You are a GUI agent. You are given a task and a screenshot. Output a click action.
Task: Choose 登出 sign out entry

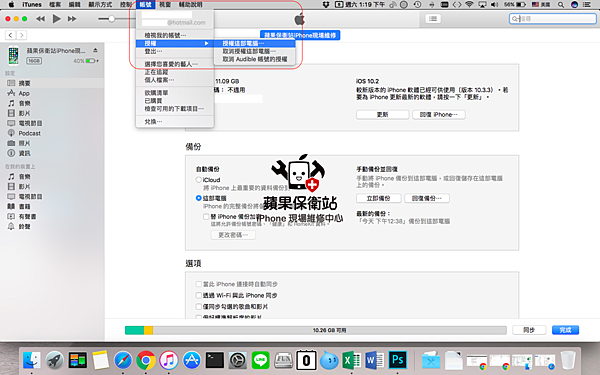point(175,51)
